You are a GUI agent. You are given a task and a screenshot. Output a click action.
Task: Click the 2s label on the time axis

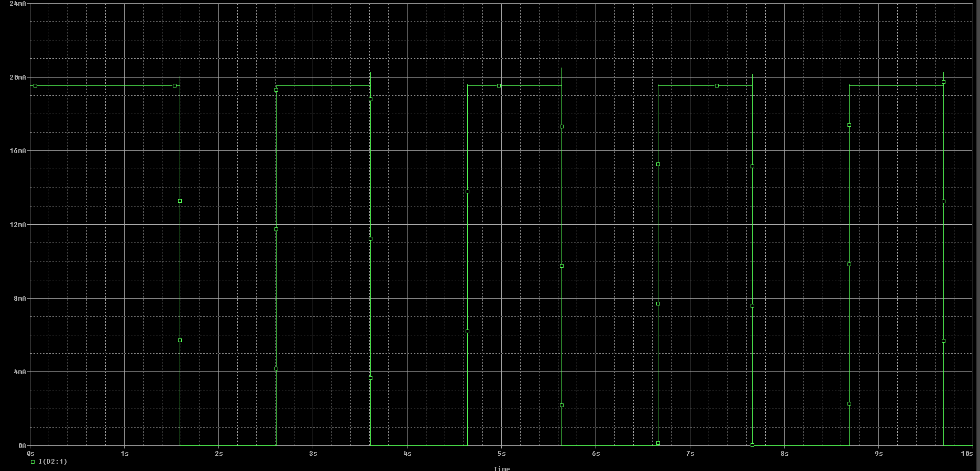tap(219, 454)
